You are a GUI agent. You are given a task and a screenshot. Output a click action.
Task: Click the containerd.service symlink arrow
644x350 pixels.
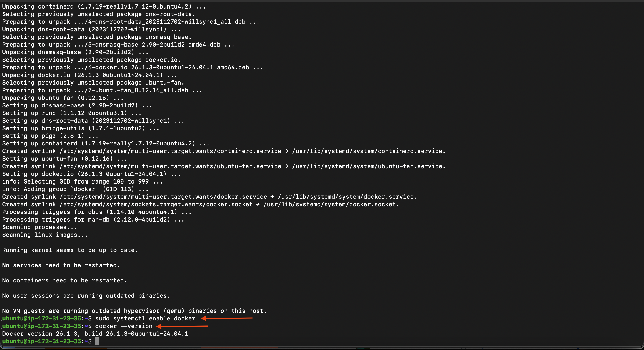[286, 151]
